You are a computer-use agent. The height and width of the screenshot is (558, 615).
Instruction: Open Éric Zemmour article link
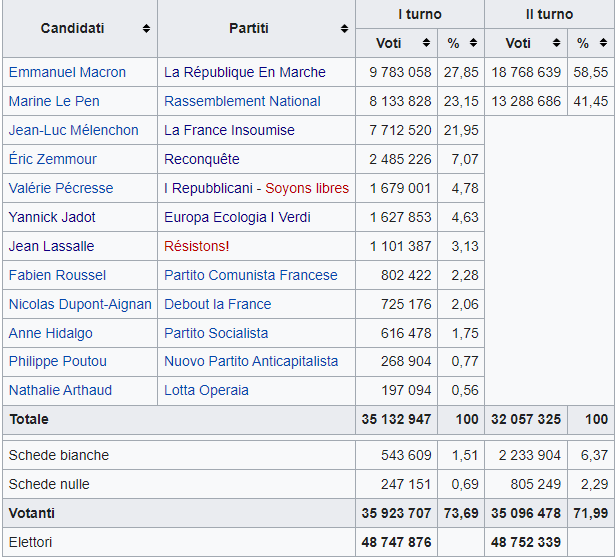click(x=53, y=159)
